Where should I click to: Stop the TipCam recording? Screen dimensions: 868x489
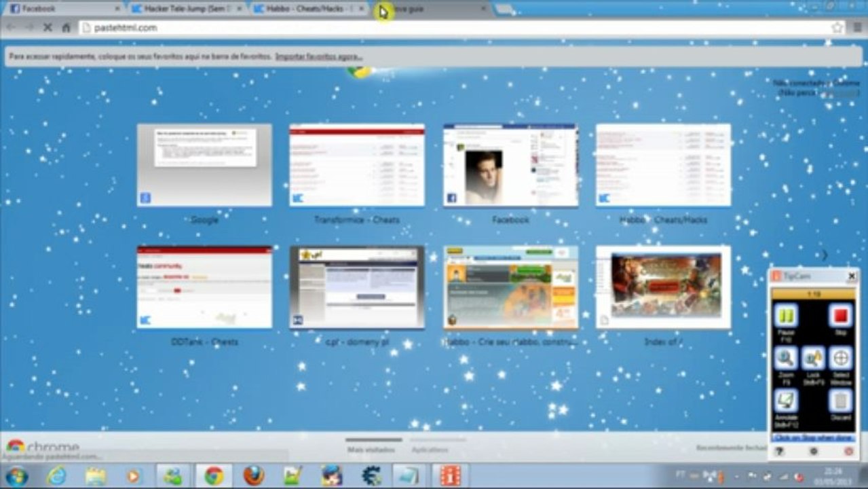[840, 316]
